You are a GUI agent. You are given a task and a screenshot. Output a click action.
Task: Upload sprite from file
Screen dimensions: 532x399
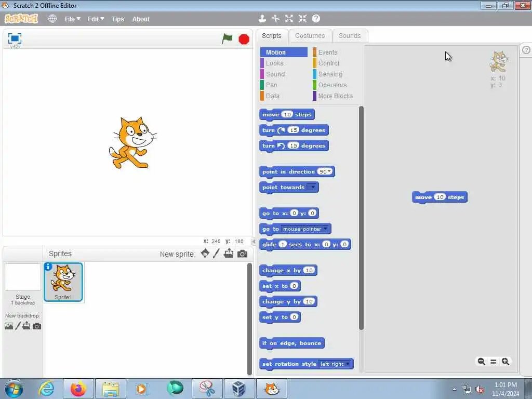pyautogui.click(x=229, y=254)
